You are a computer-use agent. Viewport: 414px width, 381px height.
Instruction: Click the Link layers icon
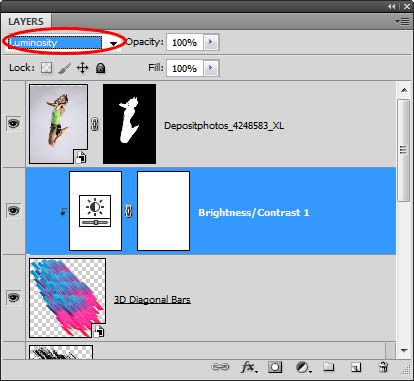pyautogui.click(x=220, y=367)
